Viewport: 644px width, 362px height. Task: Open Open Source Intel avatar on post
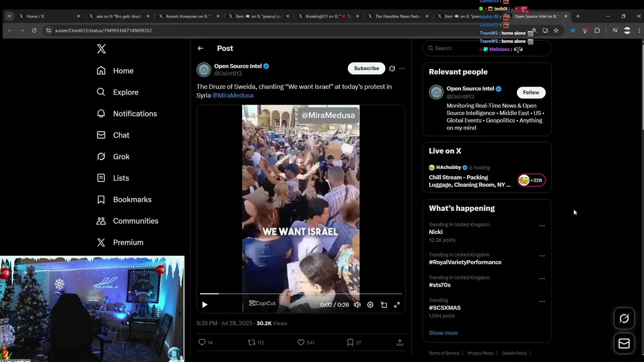[x=204, y=69]
